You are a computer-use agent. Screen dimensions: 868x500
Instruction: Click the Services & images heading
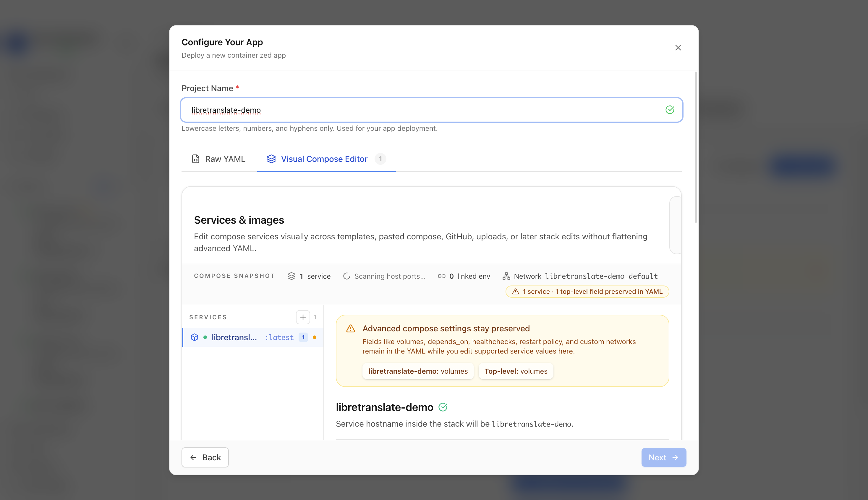239,220
